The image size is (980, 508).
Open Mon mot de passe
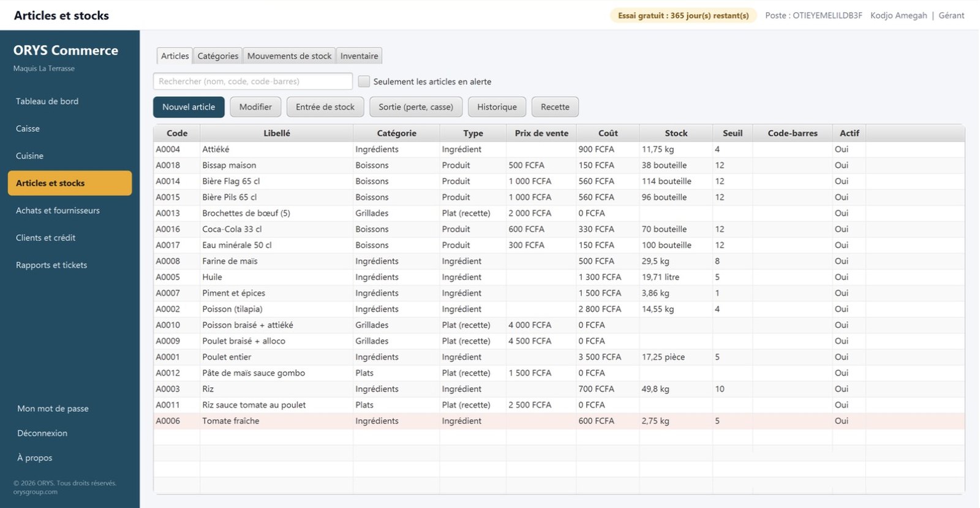[53, 409]
